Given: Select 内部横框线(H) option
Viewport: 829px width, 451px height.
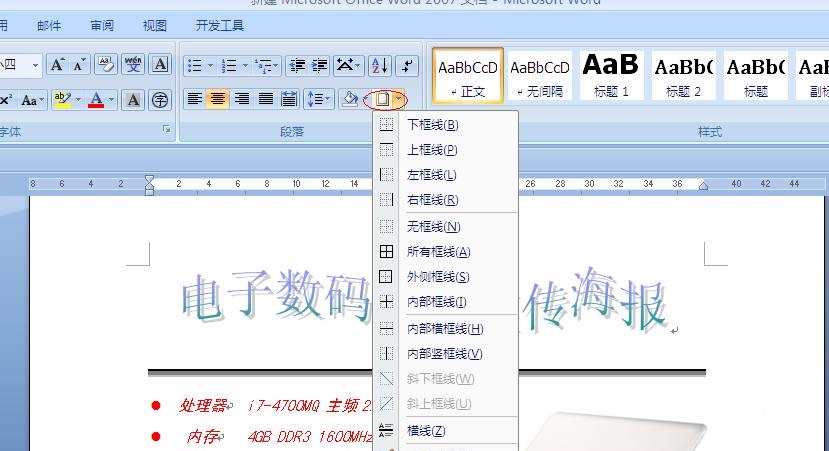Looking at the screenshot, I should click(x=445, y=328).
